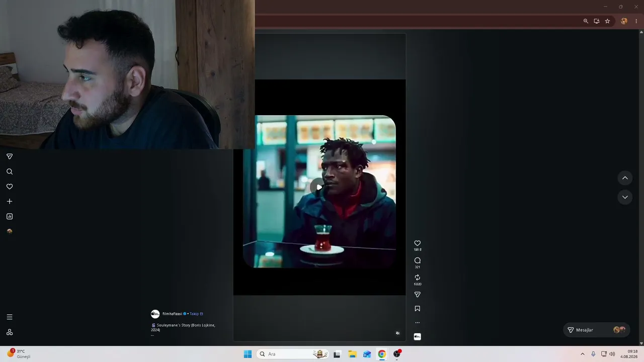Install the web app from address bar
The width and height of the screenshot is (644, 362).
coord(596,21)
